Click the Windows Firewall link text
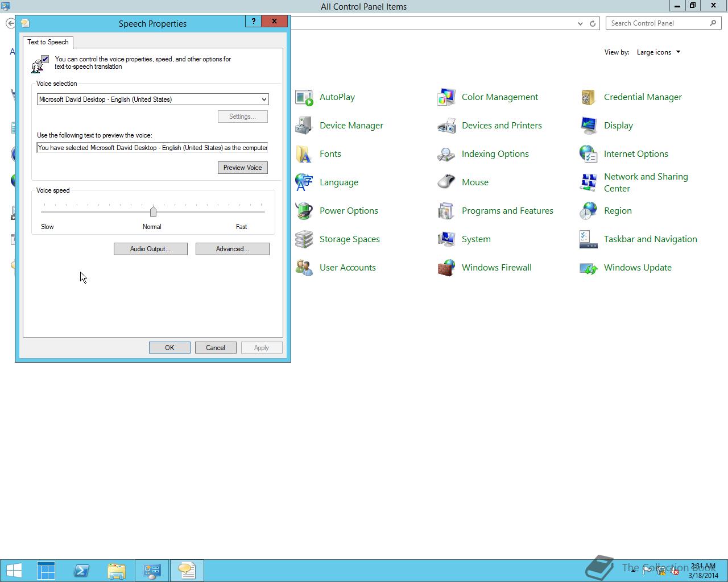Viewport: 728px width, 582px height. point(497,268)
